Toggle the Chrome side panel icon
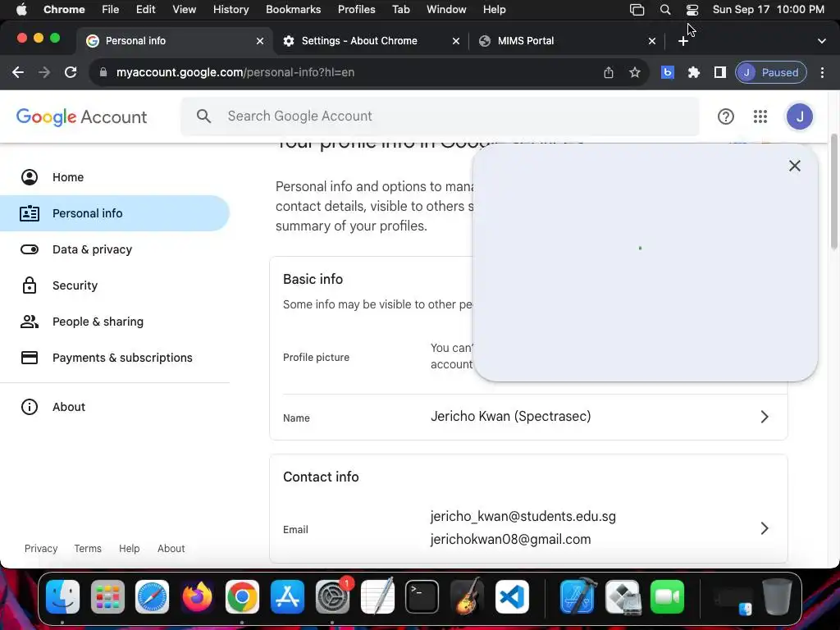This screenshot has height=630, width=840. (x=720, y=72)
